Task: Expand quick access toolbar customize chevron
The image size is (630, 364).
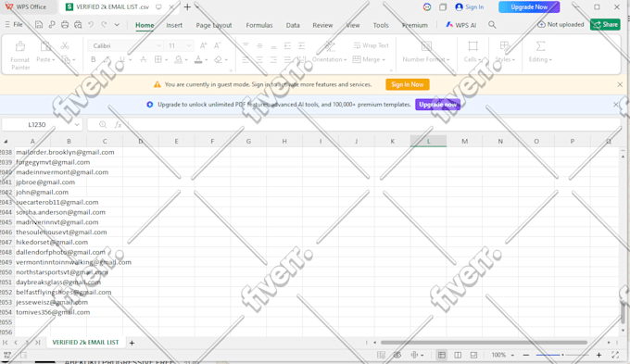Action: point(117,24)
